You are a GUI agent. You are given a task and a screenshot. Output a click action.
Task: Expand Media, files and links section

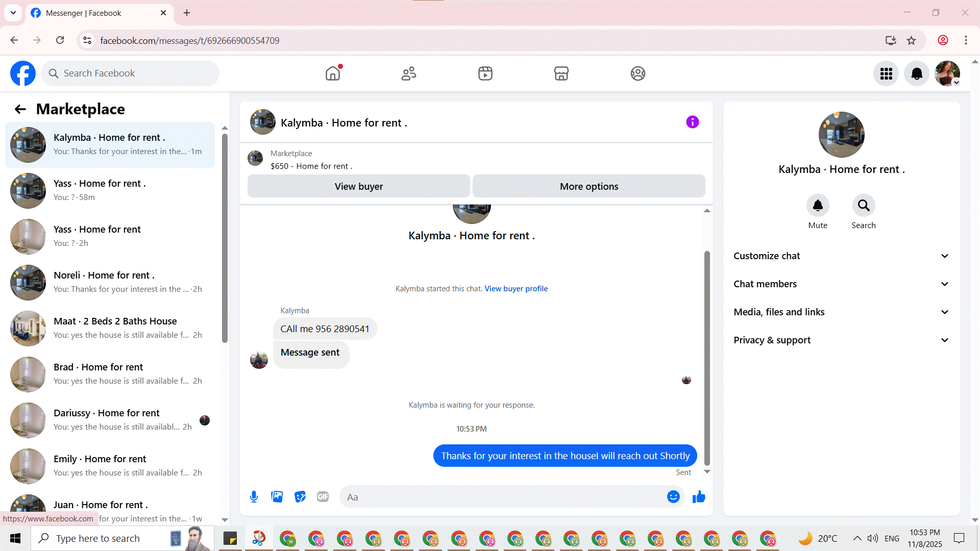pyautogui.click(x=841, y=312)
